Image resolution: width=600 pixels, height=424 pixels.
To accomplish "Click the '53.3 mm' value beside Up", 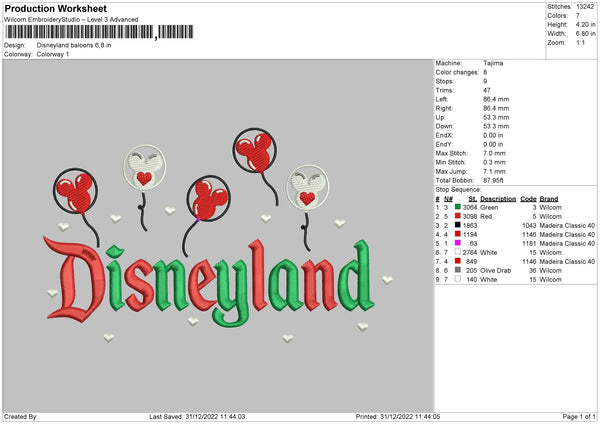I will [496, 117].
